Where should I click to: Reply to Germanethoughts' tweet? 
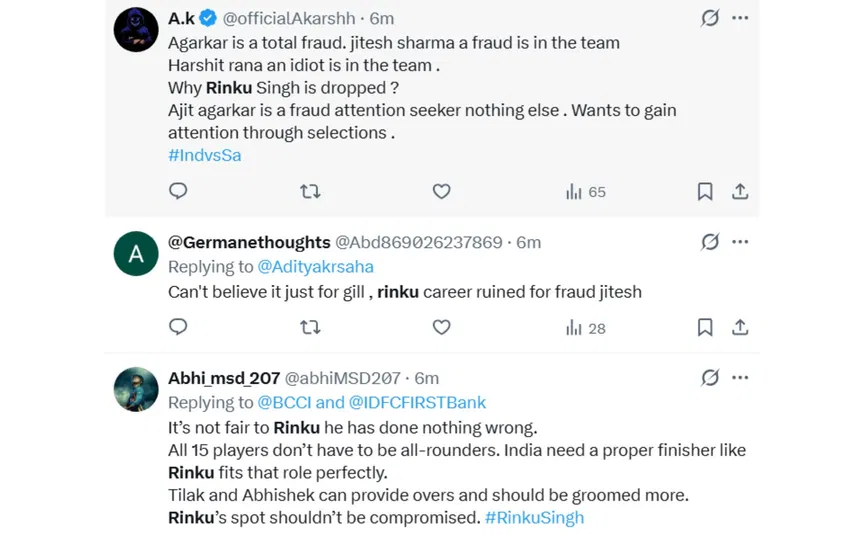178,327
